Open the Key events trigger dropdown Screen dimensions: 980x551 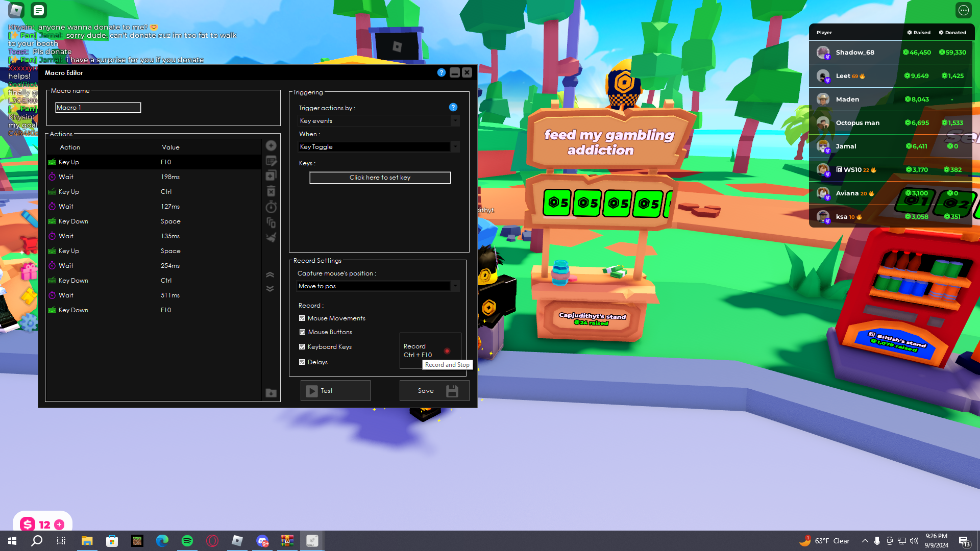455,121
